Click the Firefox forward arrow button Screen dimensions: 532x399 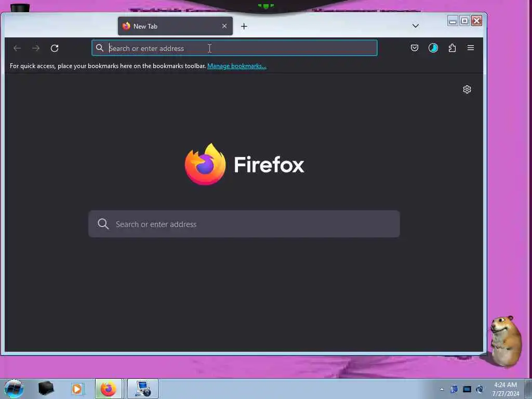coord(36,48)
